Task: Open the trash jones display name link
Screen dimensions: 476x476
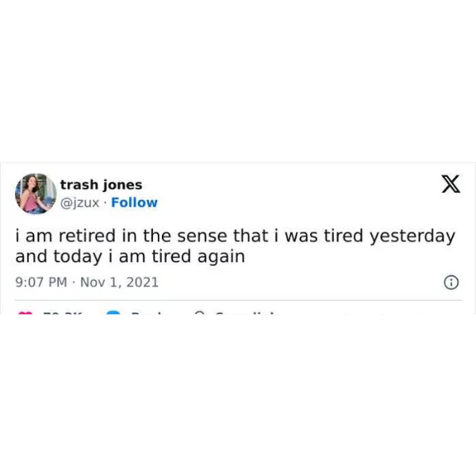Action: [101, 185]
